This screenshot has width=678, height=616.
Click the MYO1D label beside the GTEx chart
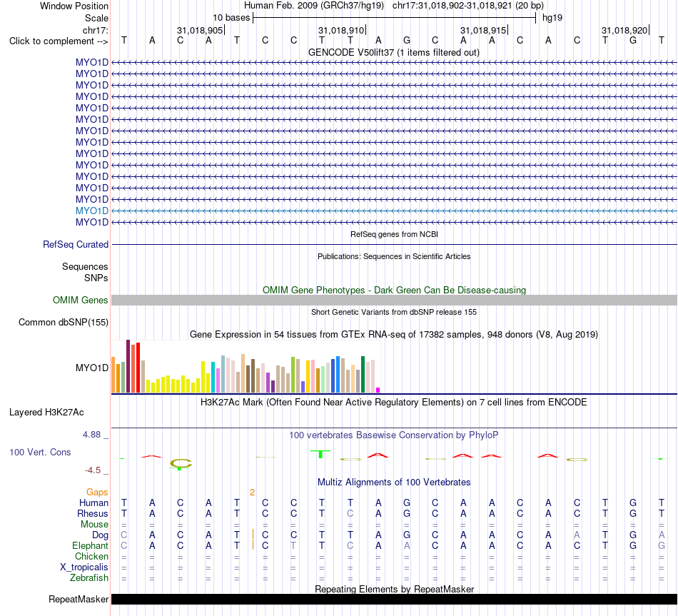(x=91, y=368)
